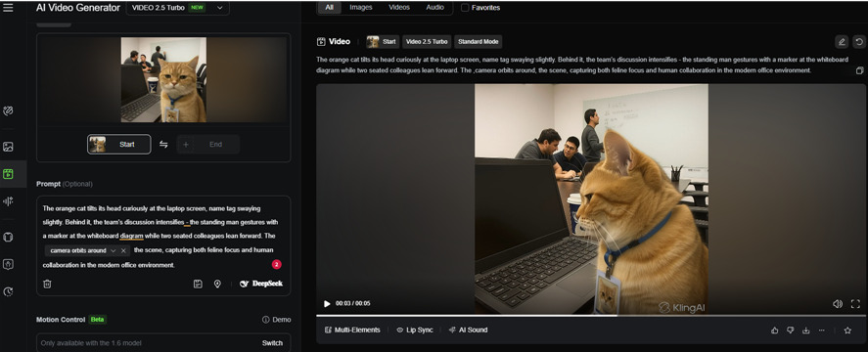Edit the prompt with the pencil icon

click(x=842, y=41)
